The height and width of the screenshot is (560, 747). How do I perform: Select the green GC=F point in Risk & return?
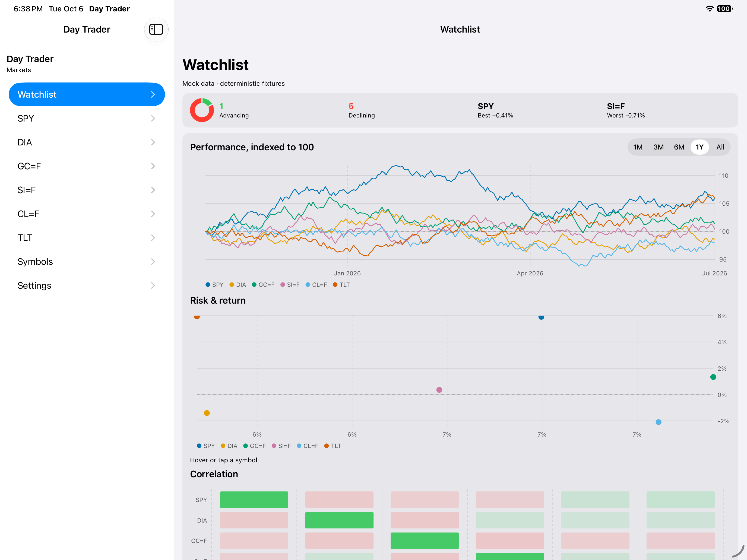point(713,377)
